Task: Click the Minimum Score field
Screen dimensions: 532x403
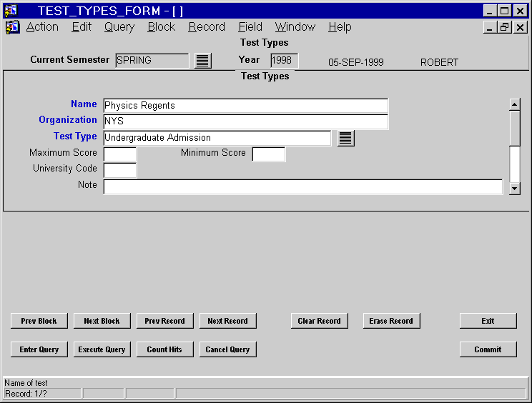Action: tap(269, 154)
